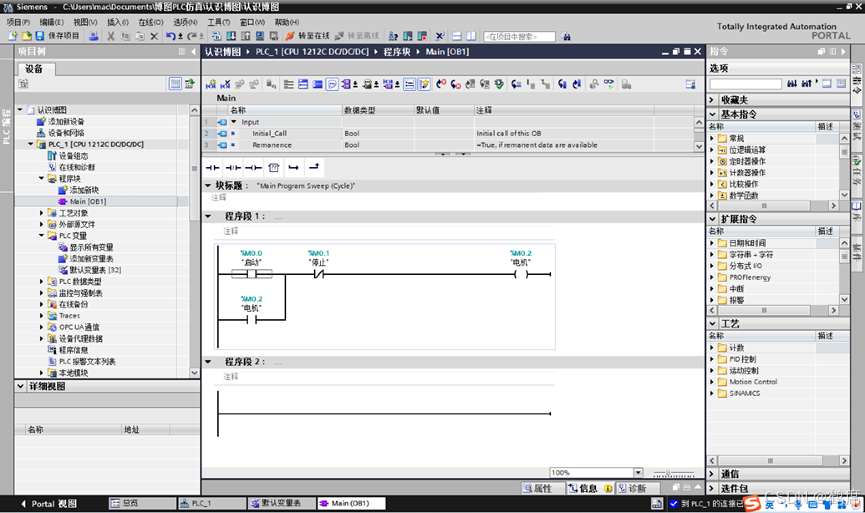Click the Split editor vertically icon
The height and width of the screenshot is (513, 865).
[x=471, y=36]
